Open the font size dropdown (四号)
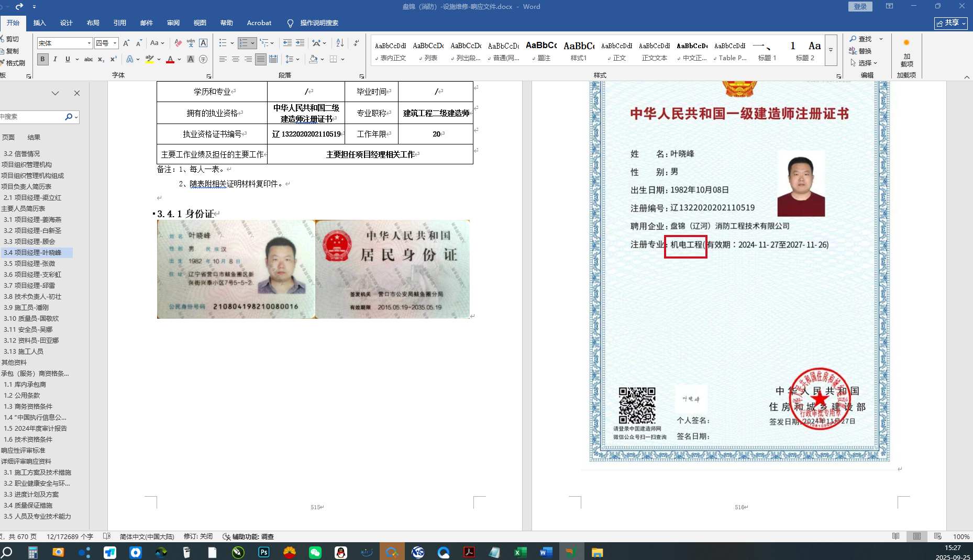Viewport: 973px width, 560px height. (x=115, y=43)
